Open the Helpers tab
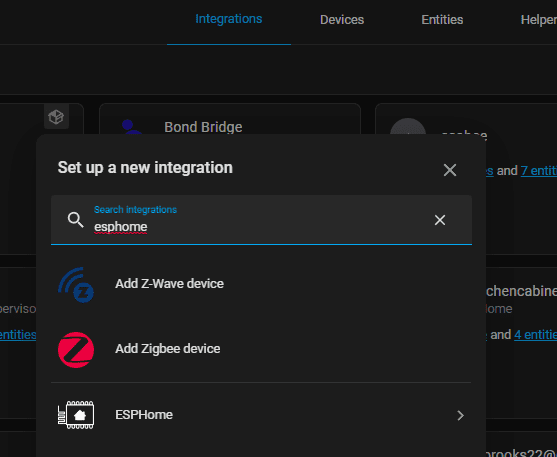The height and width of the screenshot is (457, 557). (539, 20)
